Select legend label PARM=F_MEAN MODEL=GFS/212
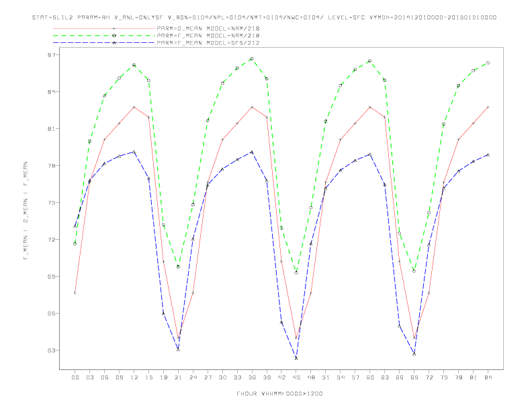The height and width of the screenshot is (411, 532). 208,43
